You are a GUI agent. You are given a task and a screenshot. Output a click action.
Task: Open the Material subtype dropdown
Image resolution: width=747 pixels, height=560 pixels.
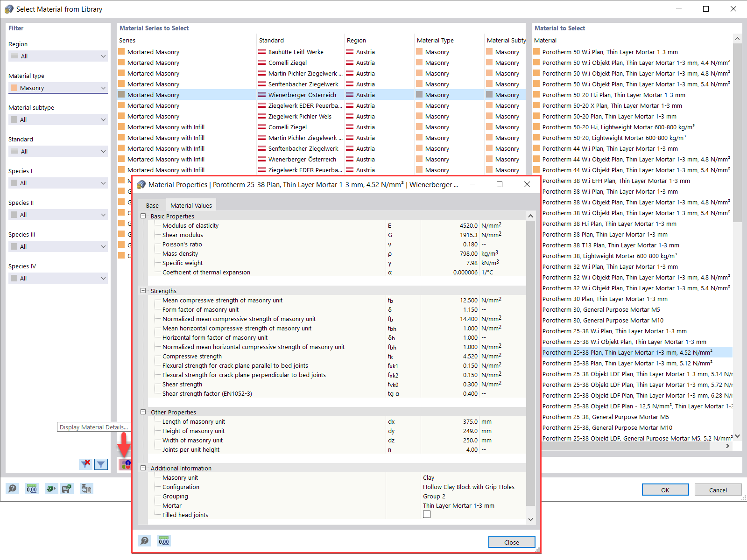(58, 119)
